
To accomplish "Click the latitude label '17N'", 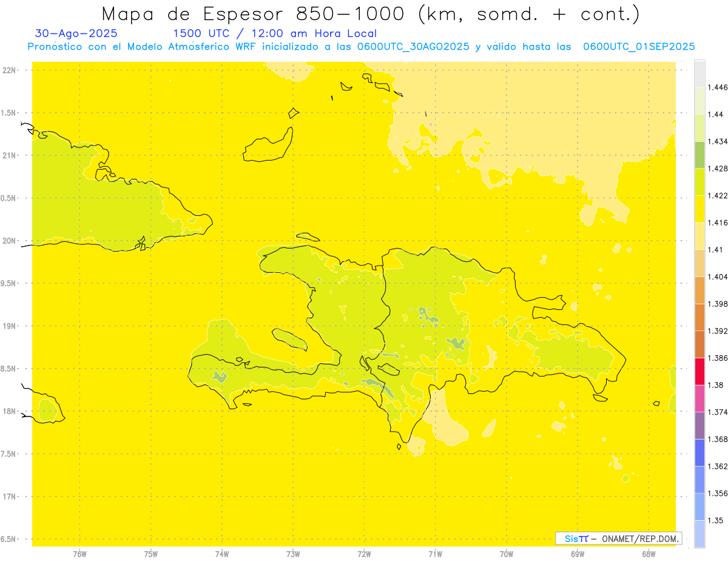I will click(x=8, y=497).
